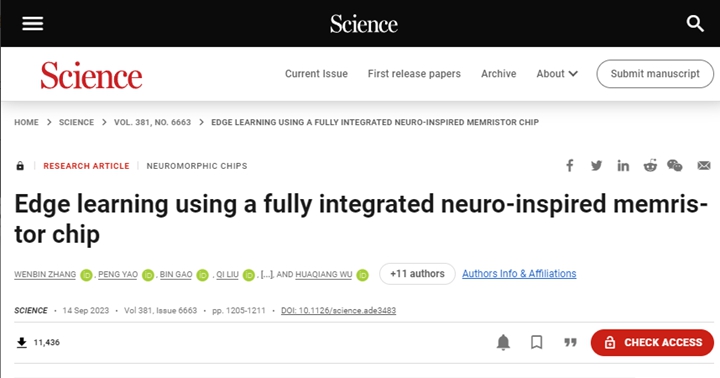
Task: Click the red CHECK ACCESS button
Action: (652, 343)
